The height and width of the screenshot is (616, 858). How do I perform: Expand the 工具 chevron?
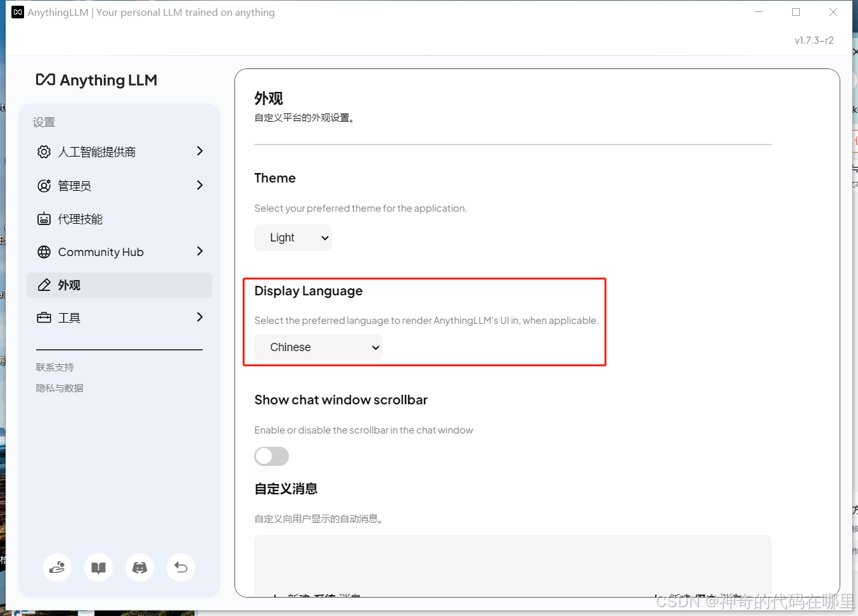coord(200,317)
